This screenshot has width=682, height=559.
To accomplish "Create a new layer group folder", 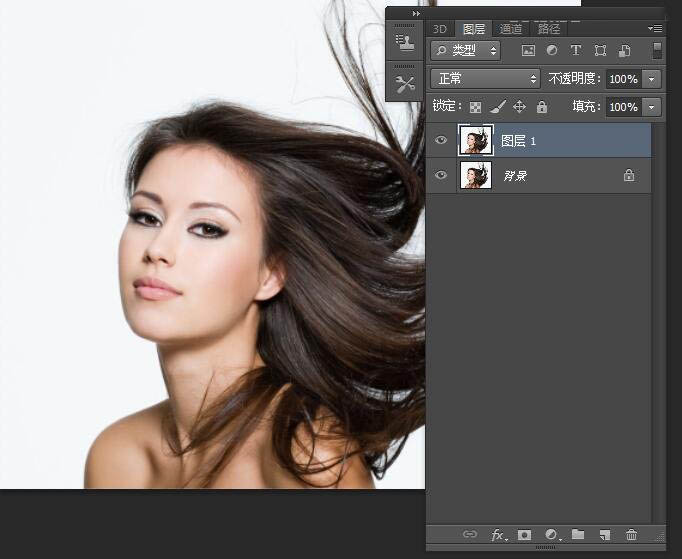I will pyautogui.click(x=578, y=535).
